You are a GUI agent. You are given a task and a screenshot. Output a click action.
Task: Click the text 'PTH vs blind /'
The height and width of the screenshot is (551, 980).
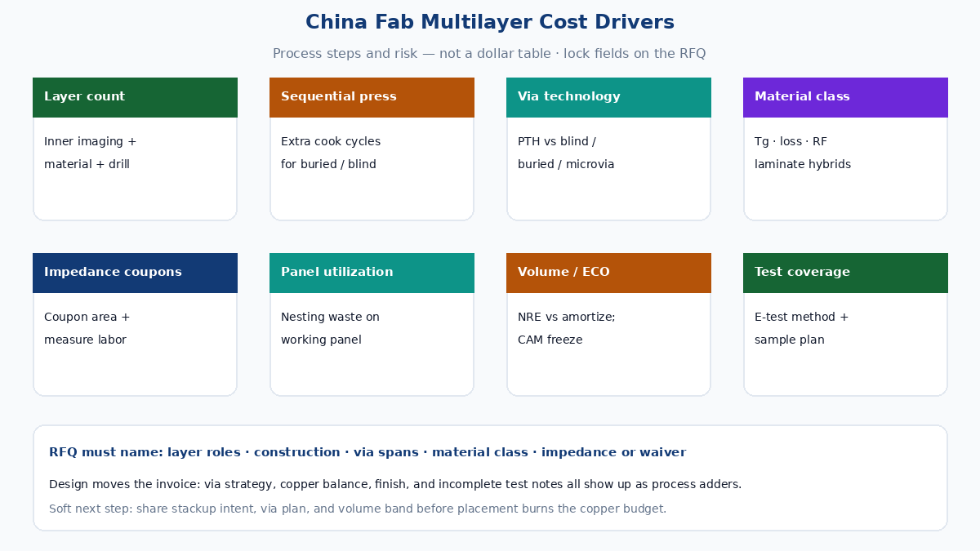tap(557, 142)
